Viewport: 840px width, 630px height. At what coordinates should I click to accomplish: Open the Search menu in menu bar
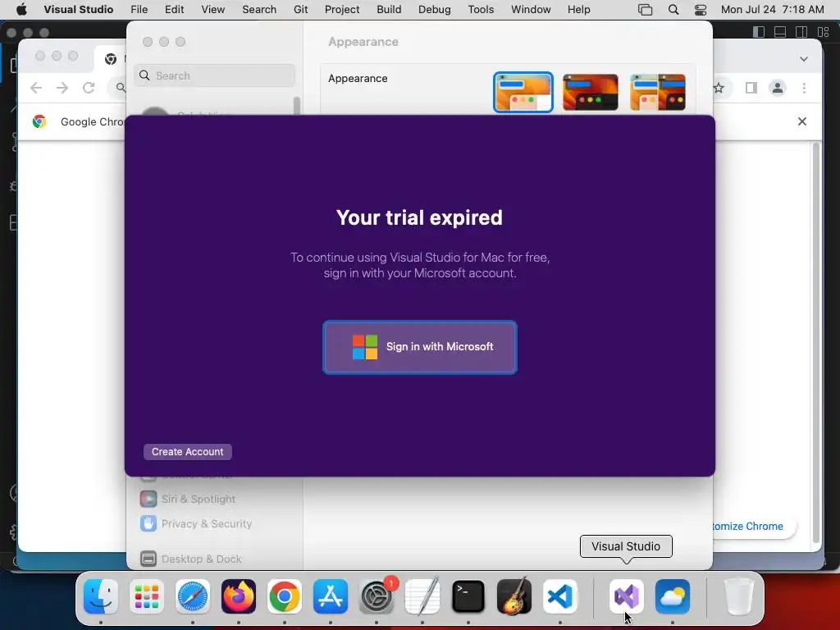259,9
